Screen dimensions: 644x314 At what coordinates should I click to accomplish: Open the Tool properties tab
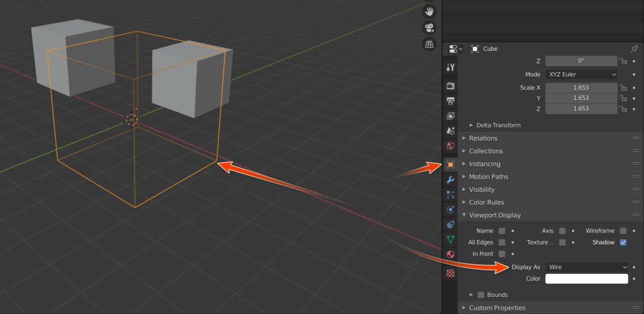point(451,67)
